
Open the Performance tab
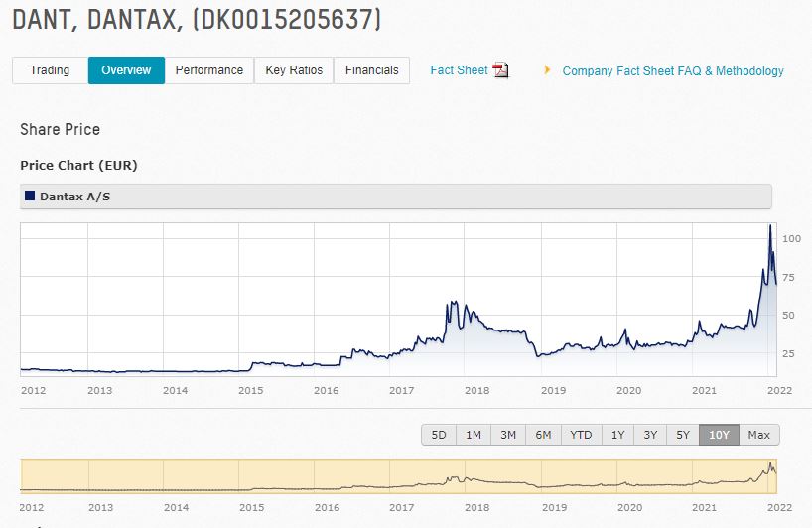208,70
